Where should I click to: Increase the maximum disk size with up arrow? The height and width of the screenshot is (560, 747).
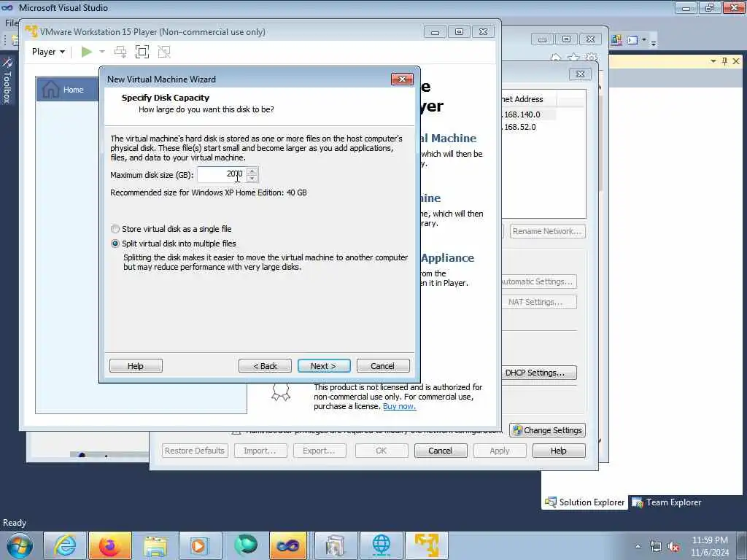(252, 171)
